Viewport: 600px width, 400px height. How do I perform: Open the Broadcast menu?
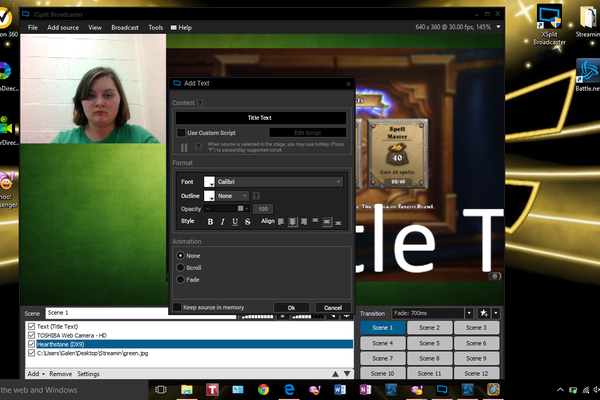125,28
